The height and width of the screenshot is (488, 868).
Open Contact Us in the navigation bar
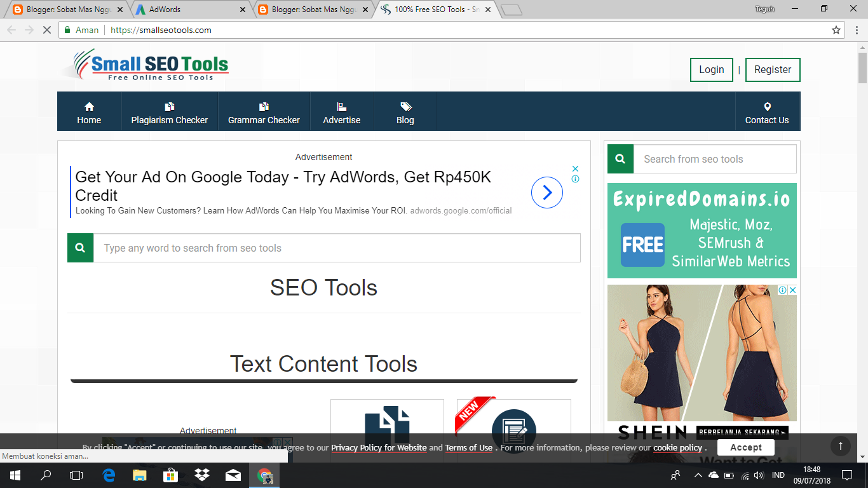pyautogui.click(x=767, y=112)
